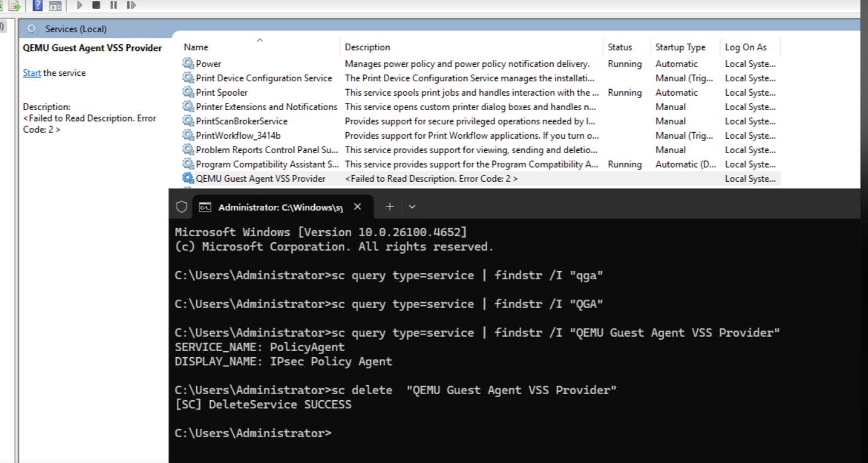This screenshot has width=868, height=463.
Task: Sort by the Startup Type column
Action: pyautogui.click(x=680, y=47)
